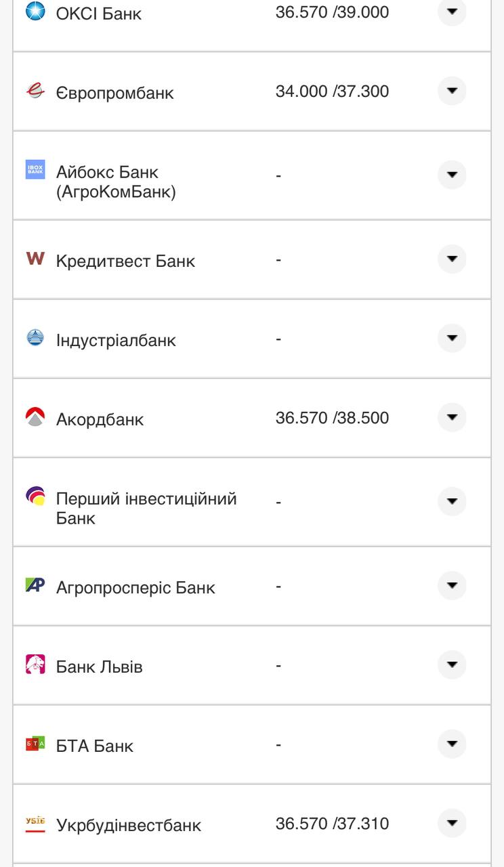
Task: Click the Кредитвест Банк name link
Action: tap(124, 259)
